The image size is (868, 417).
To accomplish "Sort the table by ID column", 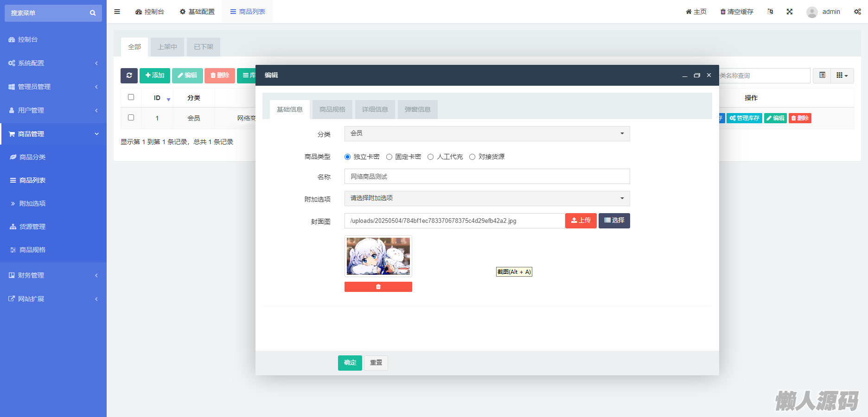I will point(157,98).
